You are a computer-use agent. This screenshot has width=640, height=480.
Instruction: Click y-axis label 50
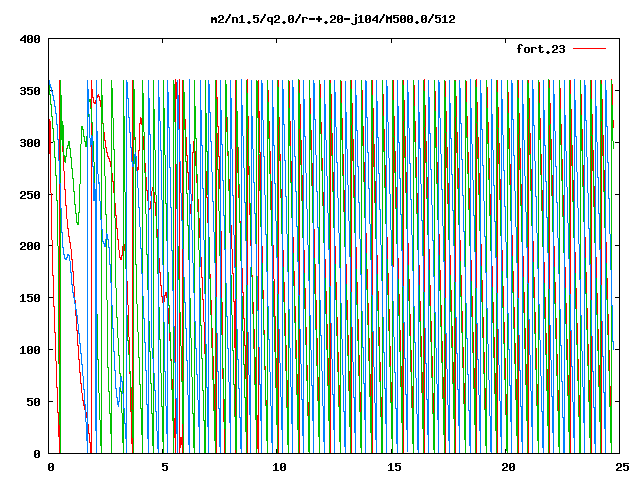pos(33,402)
